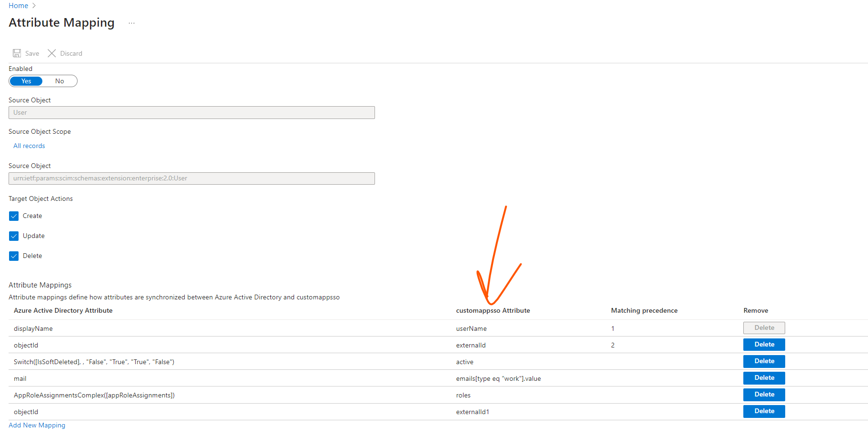Add New Mapping at the bottom
Image resolution: width=868 pixels, height=436 pixels.
pos(37,425)
